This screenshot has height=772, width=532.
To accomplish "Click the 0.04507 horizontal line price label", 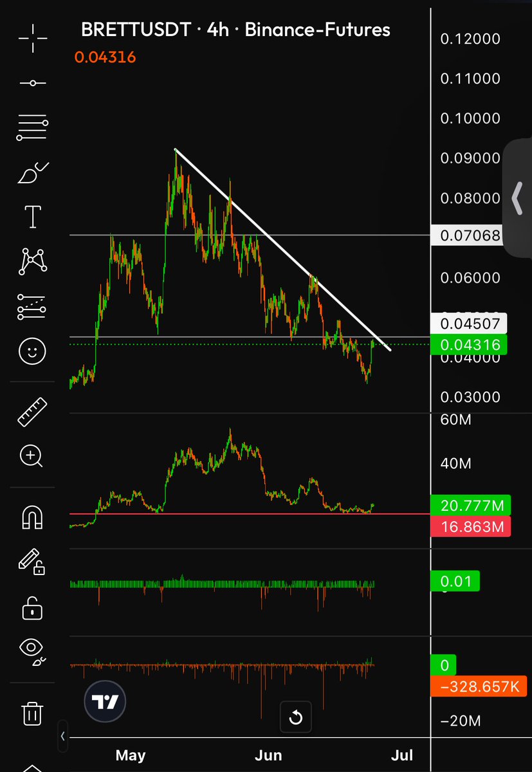I will [x=470, y=323].
